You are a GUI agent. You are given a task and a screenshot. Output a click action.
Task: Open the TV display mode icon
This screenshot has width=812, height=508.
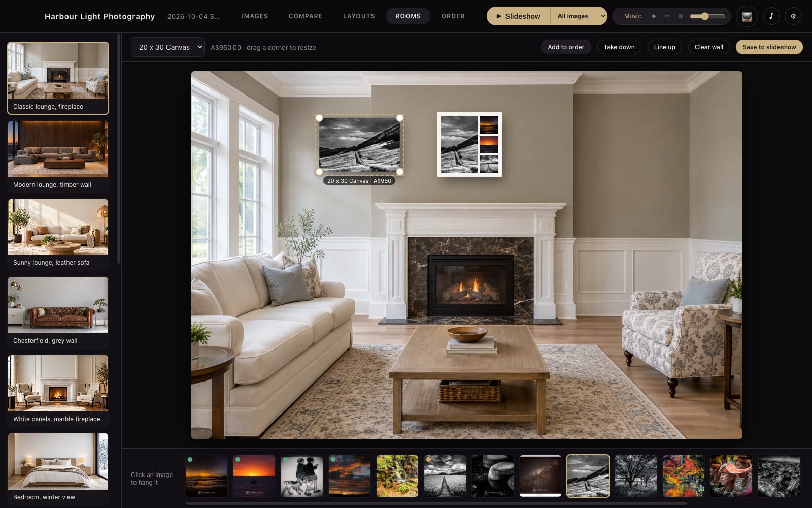point(747,16)
